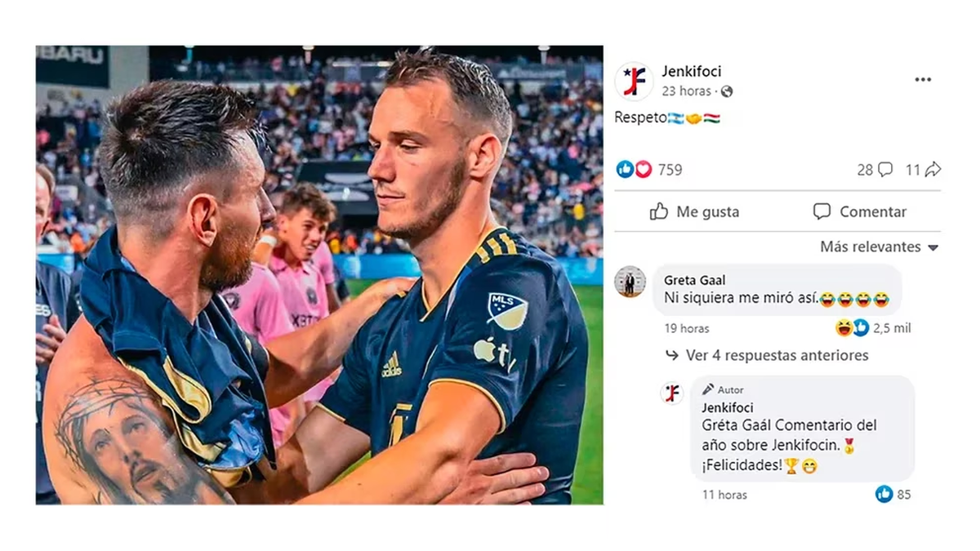The width and height of the screenshot is (980, 551).
Task: Toggle Me gusta on the post
Action: tap(695, 211)
